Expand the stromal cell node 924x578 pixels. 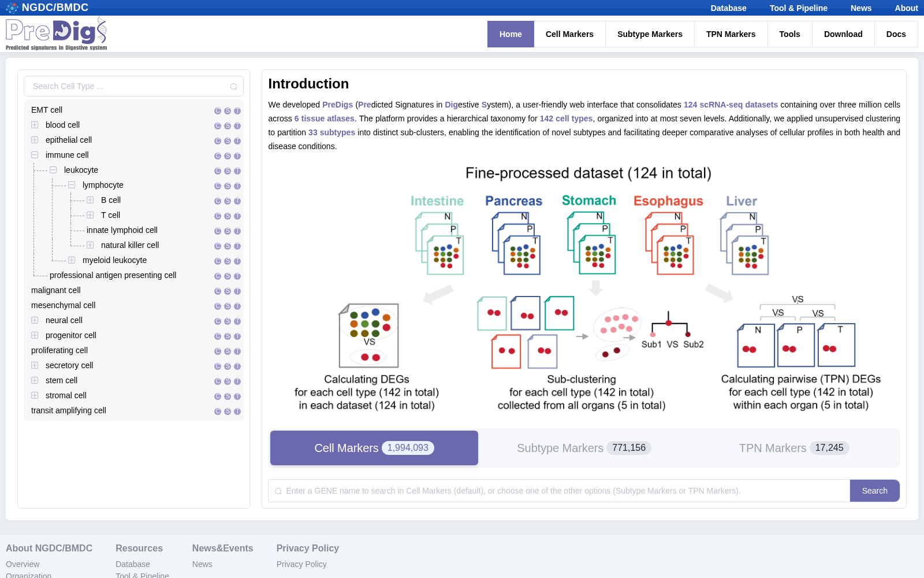tap(35, 395)
